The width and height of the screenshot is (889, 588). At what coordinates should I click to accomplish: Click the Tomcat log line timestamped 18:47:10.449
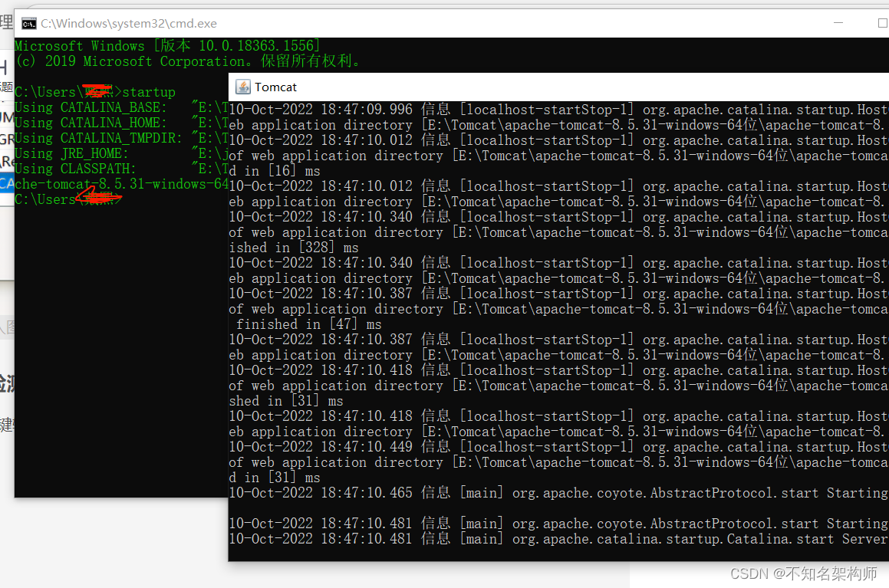tap(558, 447)
